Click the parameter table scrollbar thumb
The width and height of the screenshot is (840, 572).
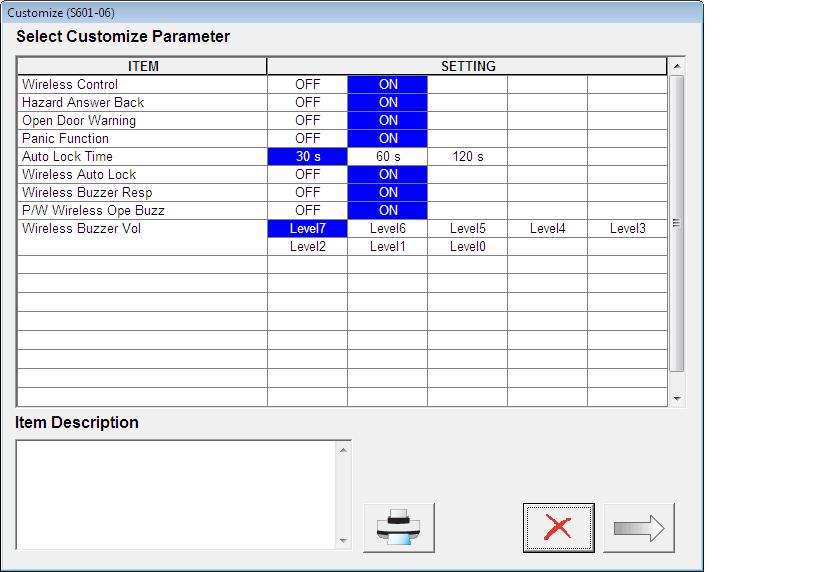pos(677,223)
